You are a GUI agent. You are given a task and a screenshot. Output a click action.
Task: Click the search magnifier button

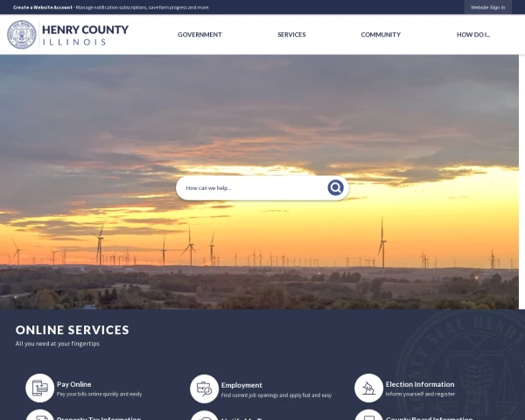tap(335, 187)
